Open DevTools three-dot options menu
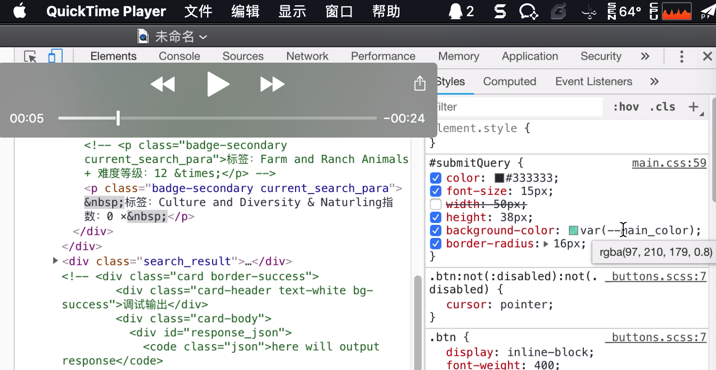 tap(681, 57)
